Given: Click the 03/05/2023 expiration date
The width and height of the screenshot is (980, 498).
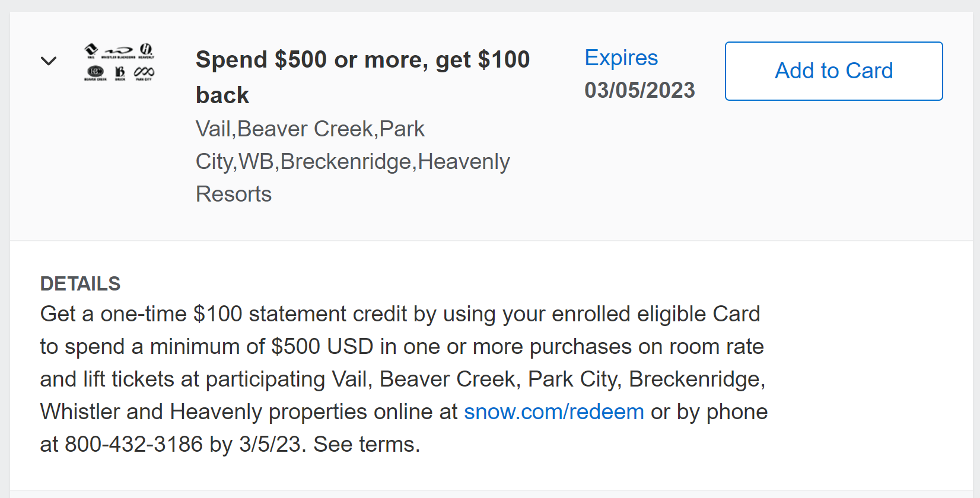Looking at the screenshot, I should pos(639,90).
